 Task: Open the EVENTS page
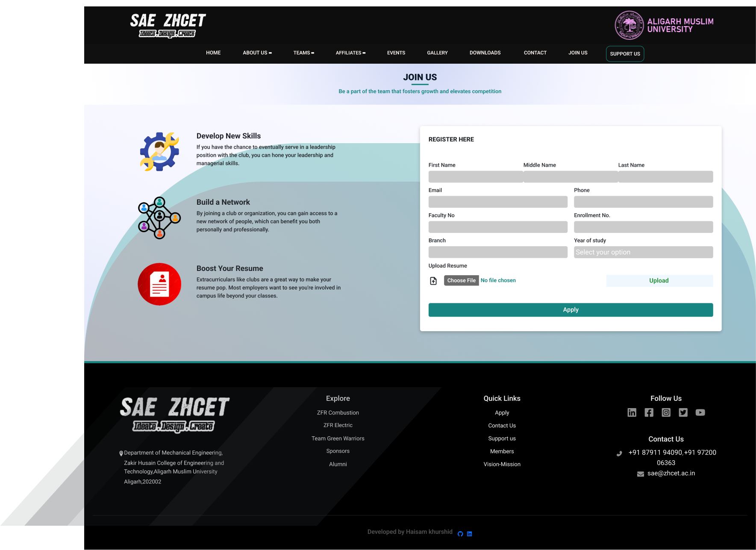click(396, 53)
